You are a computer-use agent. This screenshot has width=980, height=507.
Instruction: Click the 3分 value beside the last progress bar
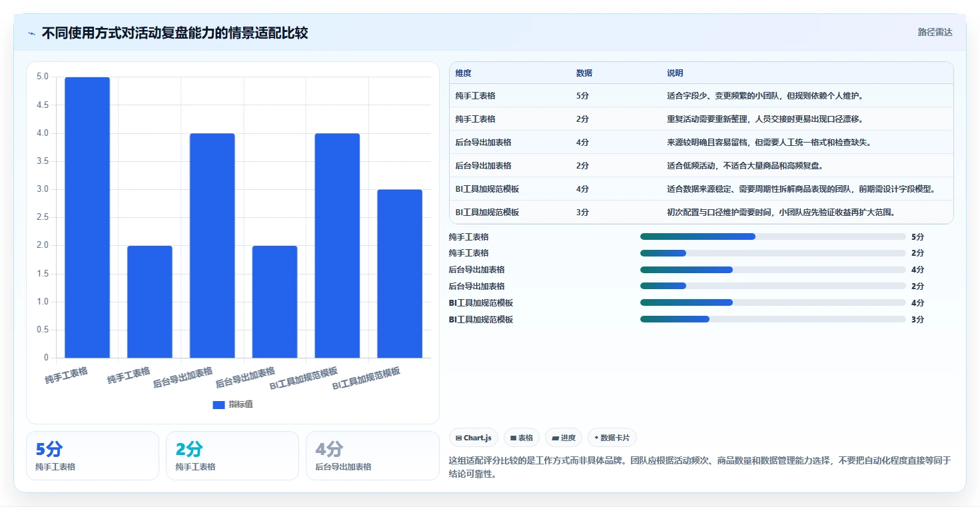917,320
